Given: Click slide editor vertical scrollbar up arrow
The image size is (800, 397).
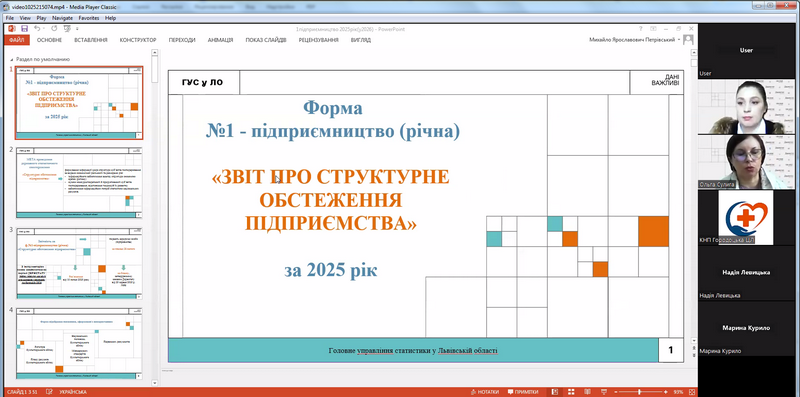Looking at the screenshot, I should point(693,52).
